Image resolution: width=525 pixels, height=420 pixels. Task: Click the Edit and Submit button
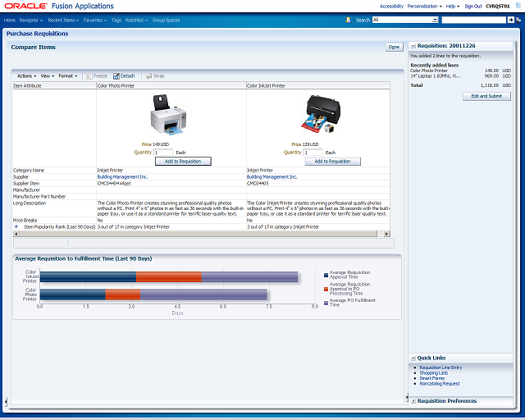click(x=486, y=96)
